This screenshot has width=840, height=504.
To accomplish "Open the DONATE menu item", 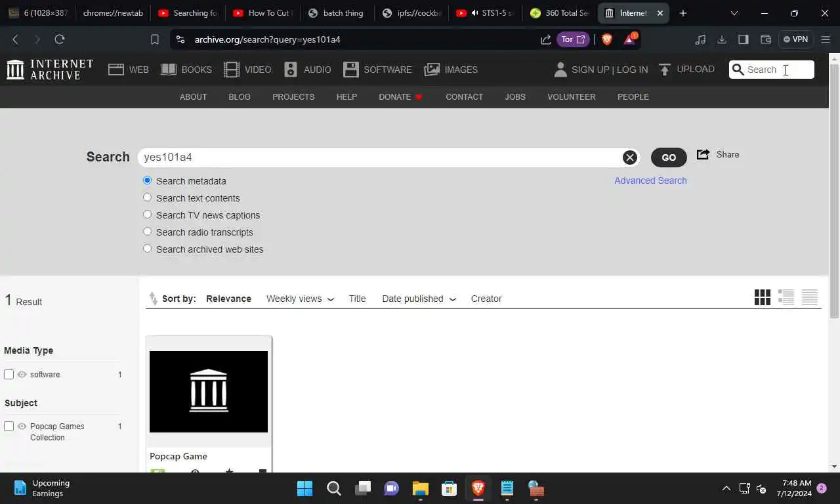I will 400,96.
